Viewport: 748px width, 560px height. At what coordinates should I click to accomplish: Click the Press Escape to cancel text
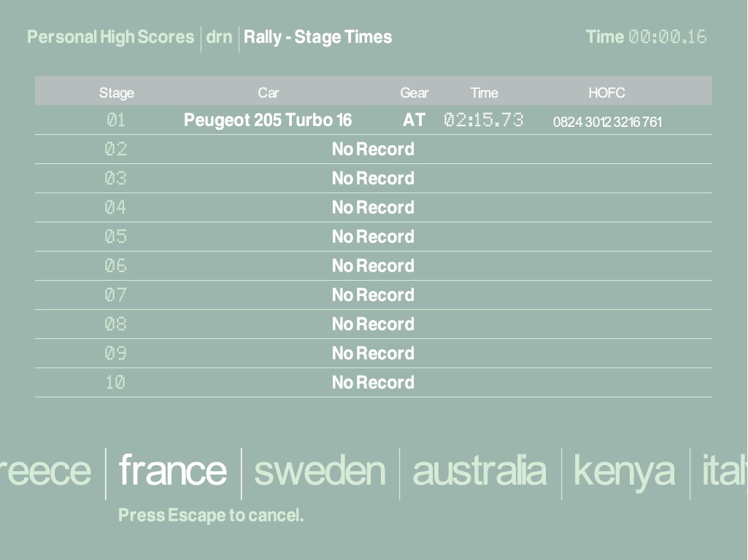click(x=211, y=516)
